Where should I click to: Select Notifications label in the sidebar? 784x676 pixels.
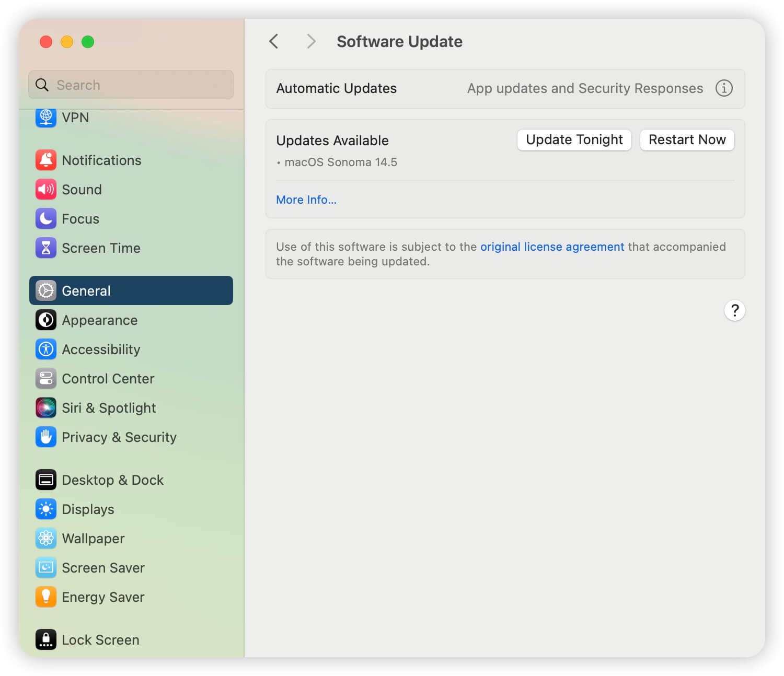pos(102,160)
